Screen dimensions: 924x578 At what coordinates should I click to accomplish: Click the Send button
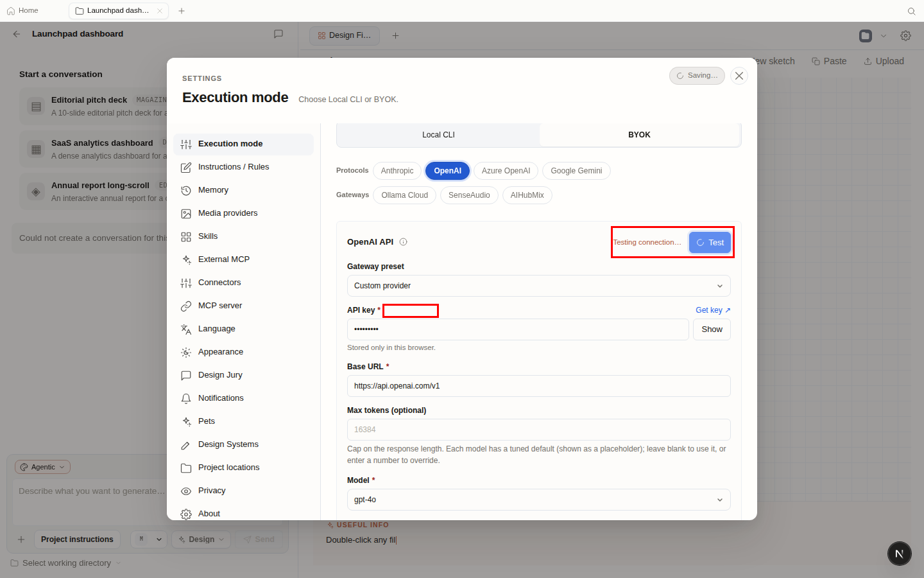pos(259,539)
